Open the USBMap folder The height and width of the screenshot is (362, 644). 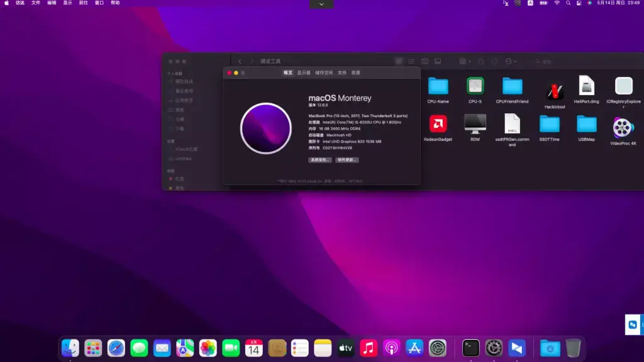point(587,124)
